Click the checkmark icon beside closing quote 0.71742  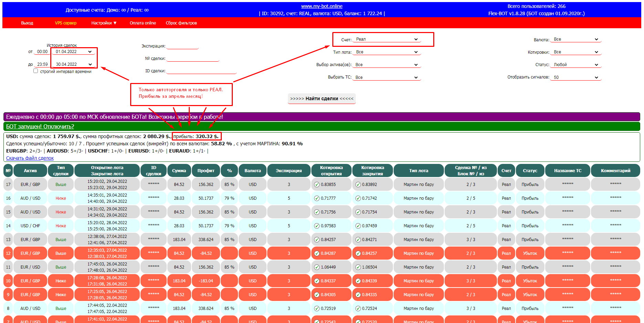358,198
